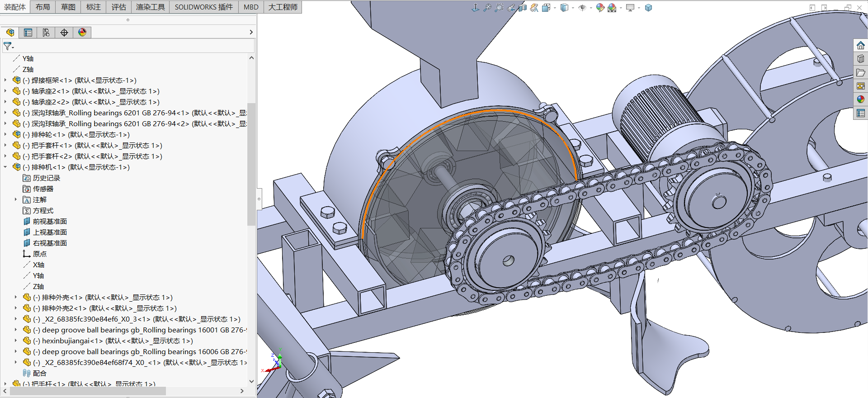Switch to the SOLIDWORKS 插件 tab
The image size is (868, 398).
204,7
